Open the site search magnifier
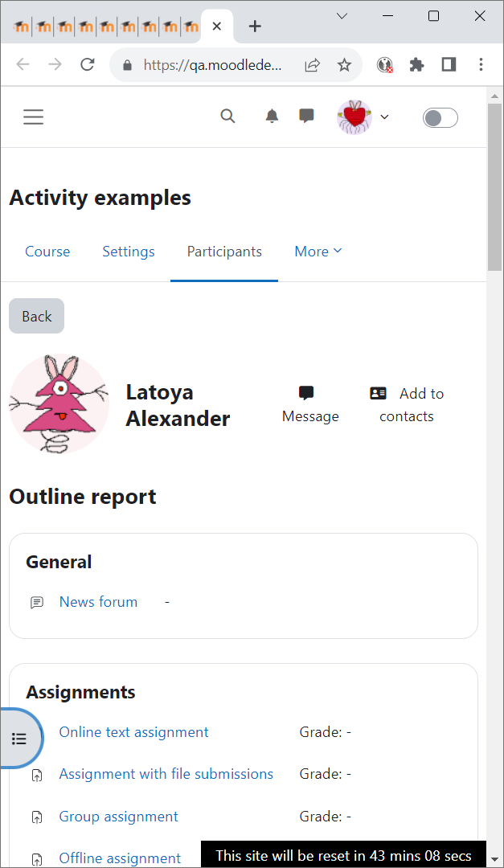The height and width of the screenshot is (868, 504). tap(227, 117)
